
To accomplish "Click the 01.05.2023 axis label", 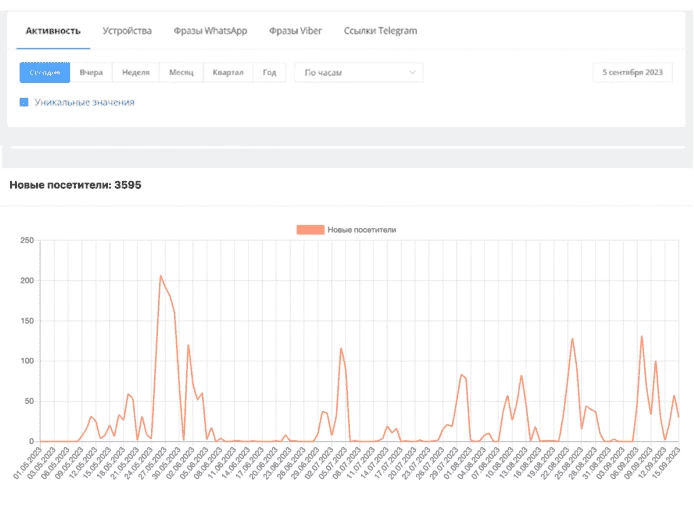I will point(27,463).
